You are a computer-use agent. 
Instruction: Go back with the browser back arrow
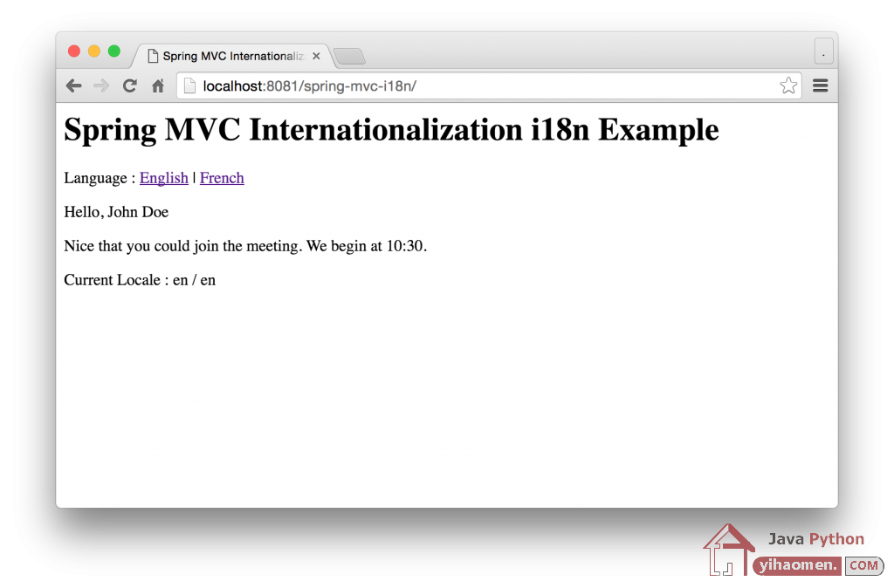(x=73, y=86)
